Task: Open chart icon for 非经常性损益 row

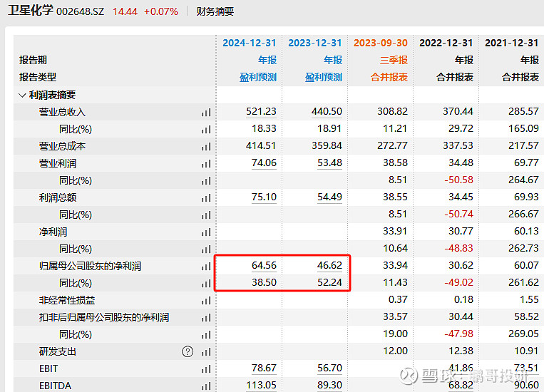Action: pyautogui.click(x=206, y=301)
